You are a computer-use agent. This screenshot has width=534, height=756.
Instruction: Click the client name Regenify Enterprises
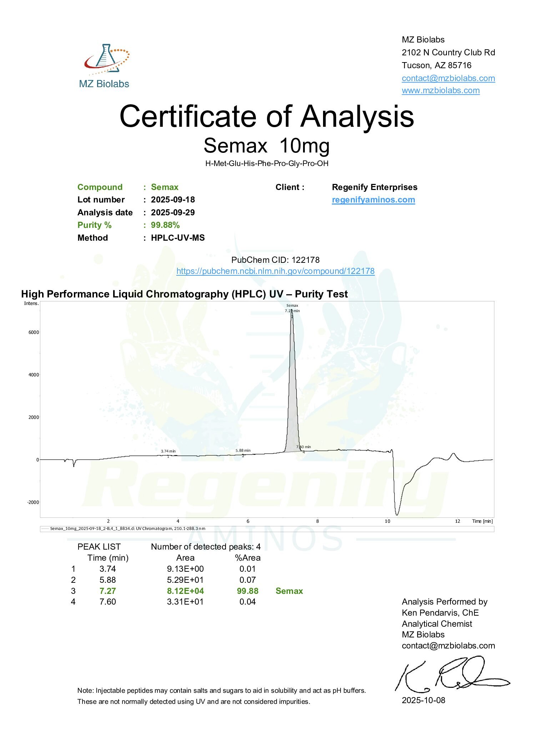[374, 187]
